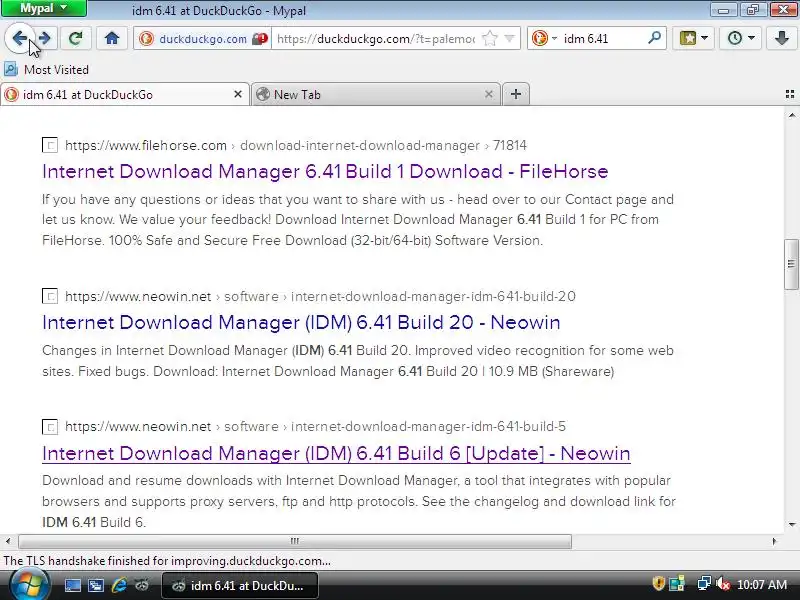
Task: Click the vertical scrollbar thumb
Action: point(791,264)
